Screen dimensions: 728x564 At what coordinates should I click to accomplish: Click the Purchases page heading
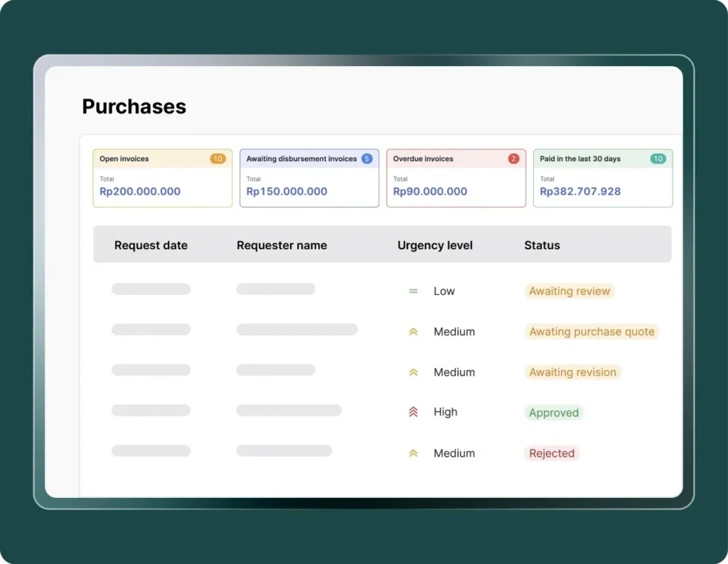click(x=134, y=106)
